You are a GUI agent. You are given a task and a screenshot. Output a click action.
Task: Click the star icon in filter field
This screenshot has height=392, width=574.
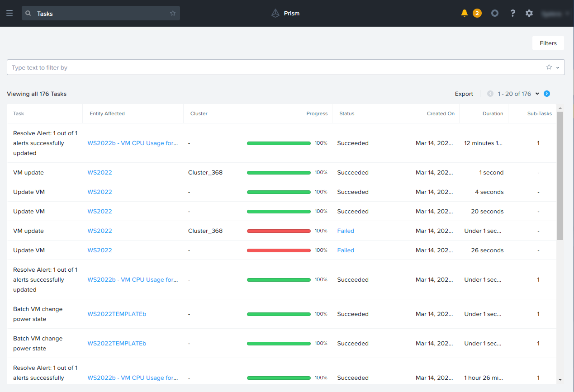(x=549, y=67)
